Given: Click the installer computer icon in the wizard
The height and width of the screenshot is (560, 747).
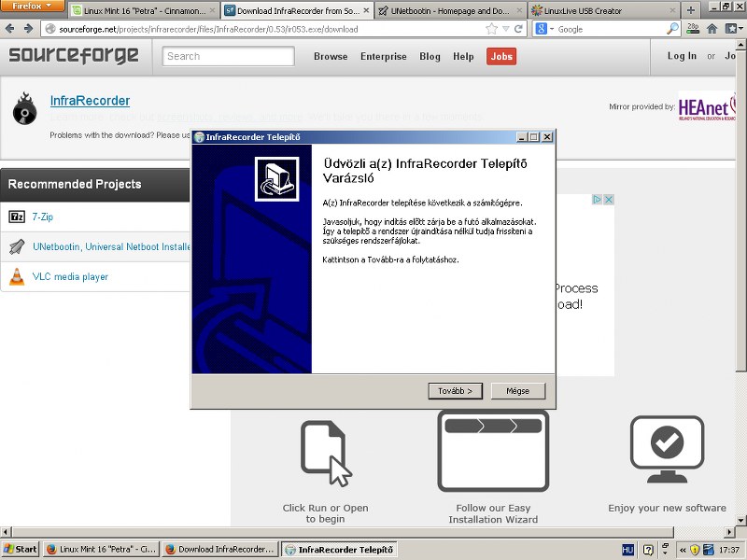Looking at the screenshot, I should tap(276, 179).
